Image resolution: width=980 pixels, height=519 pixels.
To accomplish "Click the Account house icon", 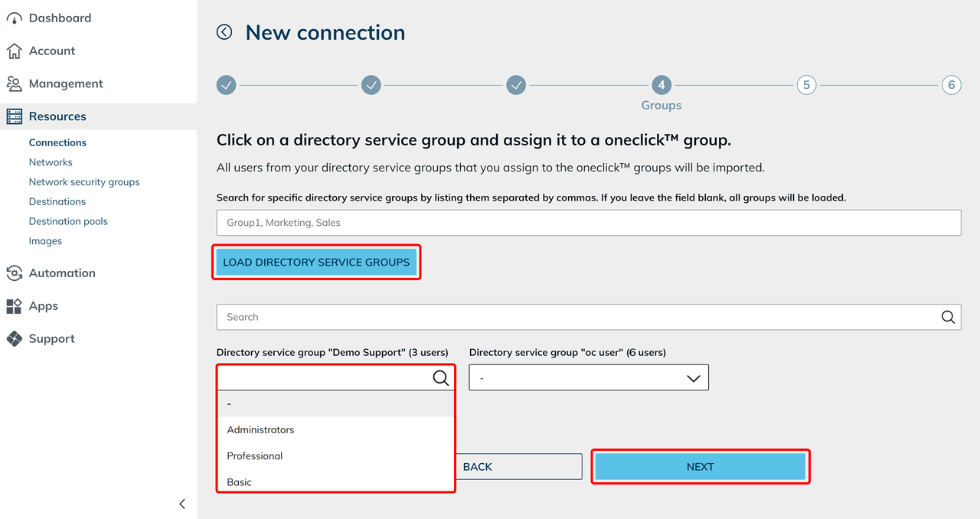I will coord(14,51).
